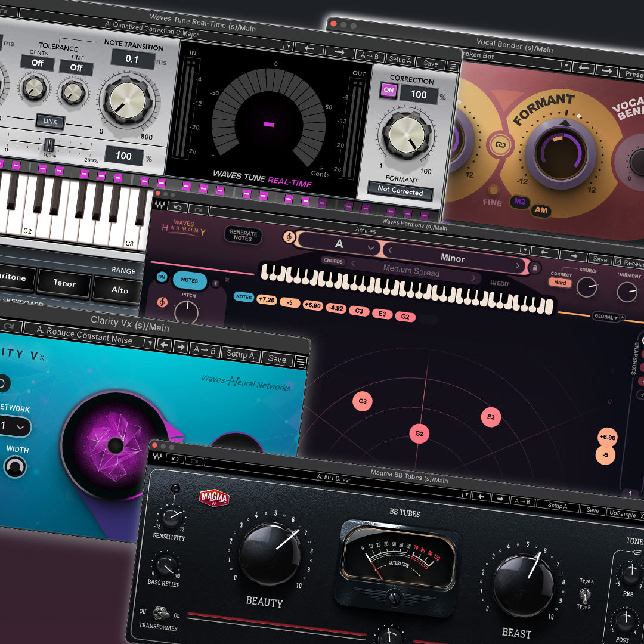Click undo arrow in Waves Harmony toolbar
The image size is (644, 644).
pos(178,207)
